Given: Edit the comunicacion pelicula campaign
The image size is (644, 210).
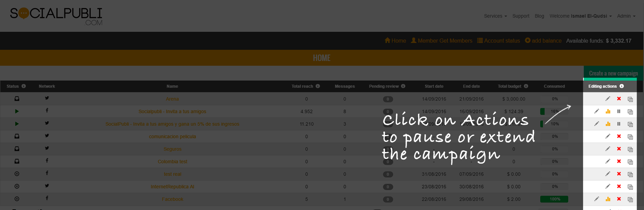Looking at the screenshot, I should 608,136.
